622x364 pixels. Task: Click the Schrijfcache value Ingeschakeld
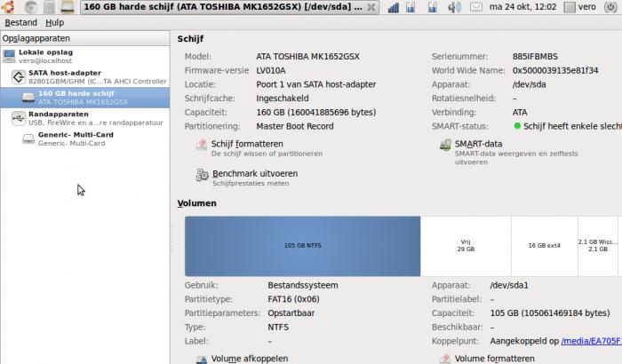point(283,99)
